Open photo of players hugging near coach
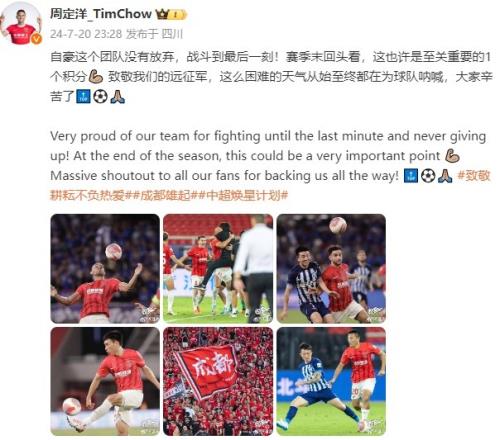The height and width of the screenshot is (440, 500). click(218, 269)
